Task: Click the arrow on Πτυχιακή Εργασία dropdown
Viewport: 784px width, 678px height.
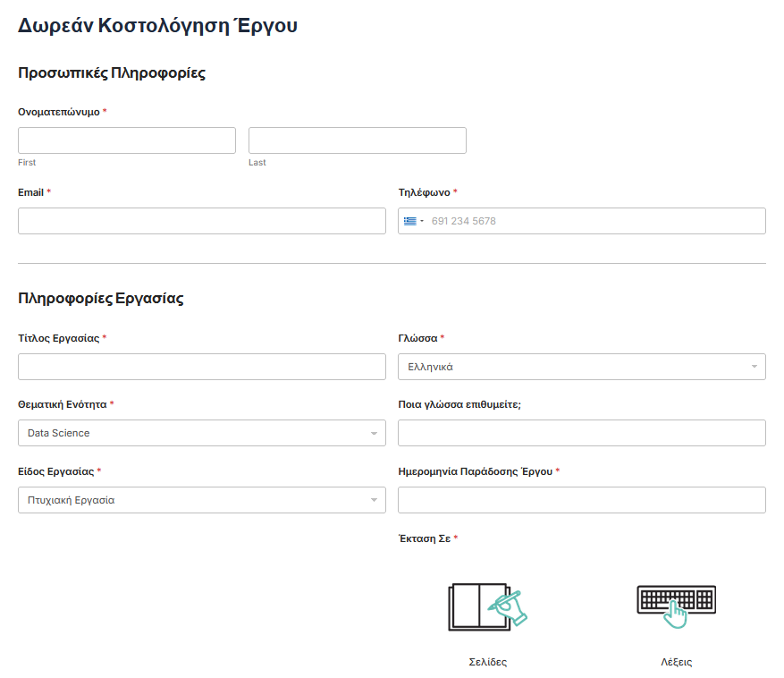Action: pyautogui.click(x=374, y=501)
